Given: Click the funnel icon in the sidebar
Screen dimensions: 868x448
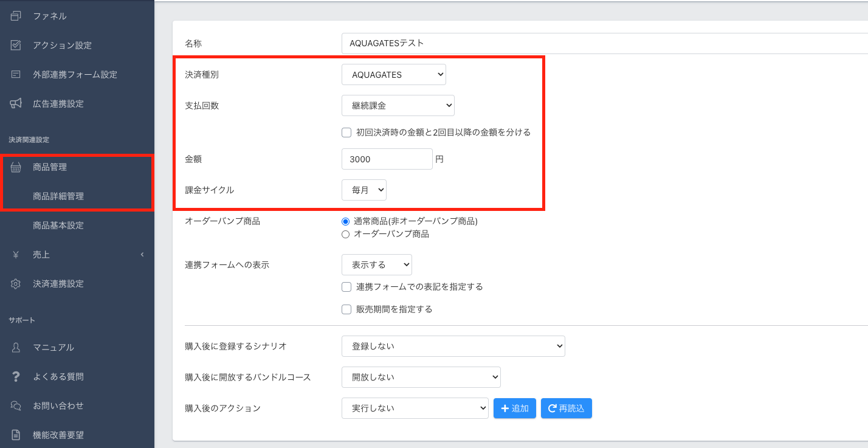Looking at the screenshot, I should (16, 16).
